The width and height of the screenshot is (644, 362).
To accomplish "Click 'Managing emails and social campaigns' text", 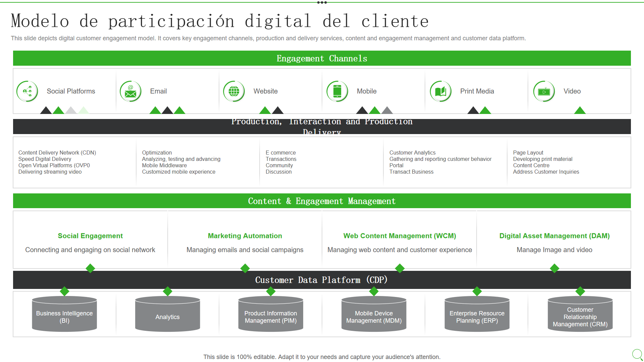I will point(245,250).
